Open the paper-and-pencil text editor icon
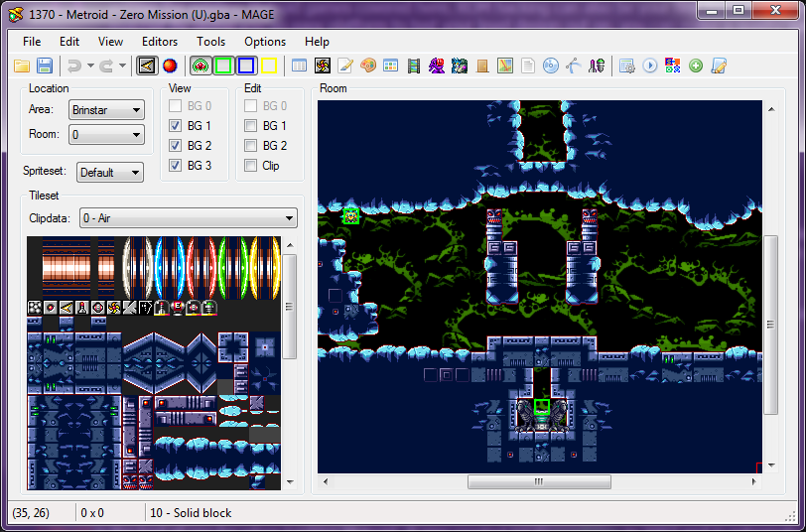Viewport: 806px width, 532px height. pos(344,66)
